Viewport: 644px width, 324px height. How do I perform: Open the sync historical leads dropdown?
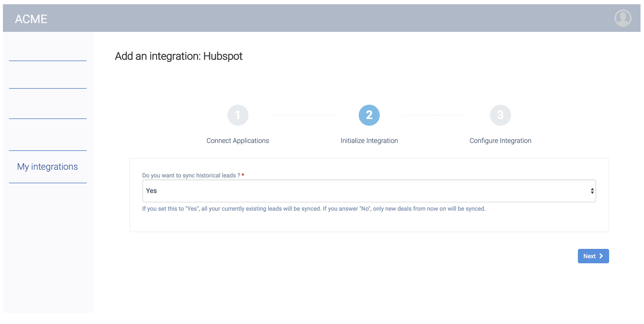coord(369,191)
